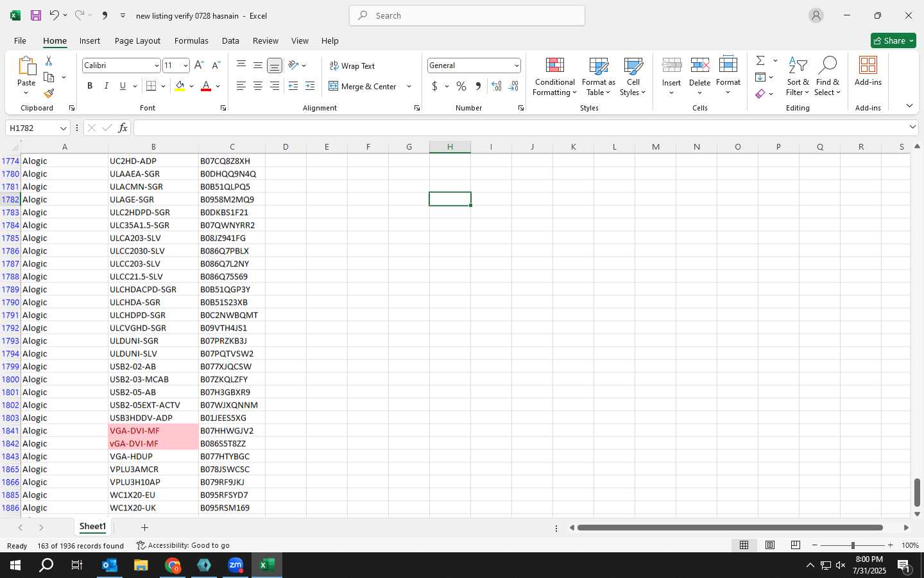This screenshot has width=924, height=578.
Task: Click the Undo arrow icon
Action: [55, 15]
